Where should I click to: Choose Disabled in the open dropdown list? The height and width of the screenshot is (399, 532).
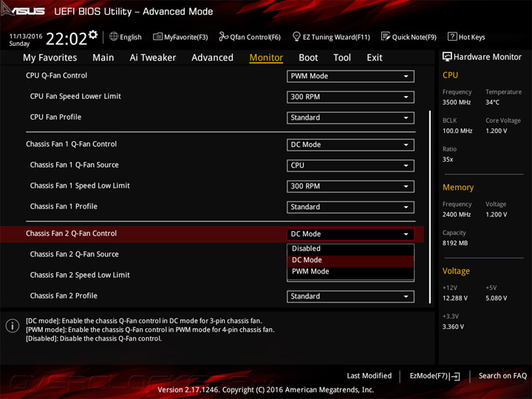(350, 249)
